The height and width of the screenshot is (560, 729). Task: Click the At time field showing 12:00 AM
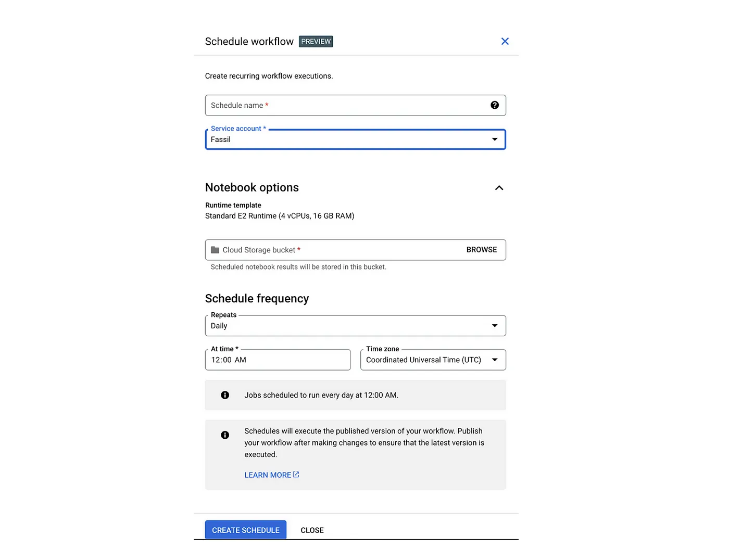tap(278, 360)
